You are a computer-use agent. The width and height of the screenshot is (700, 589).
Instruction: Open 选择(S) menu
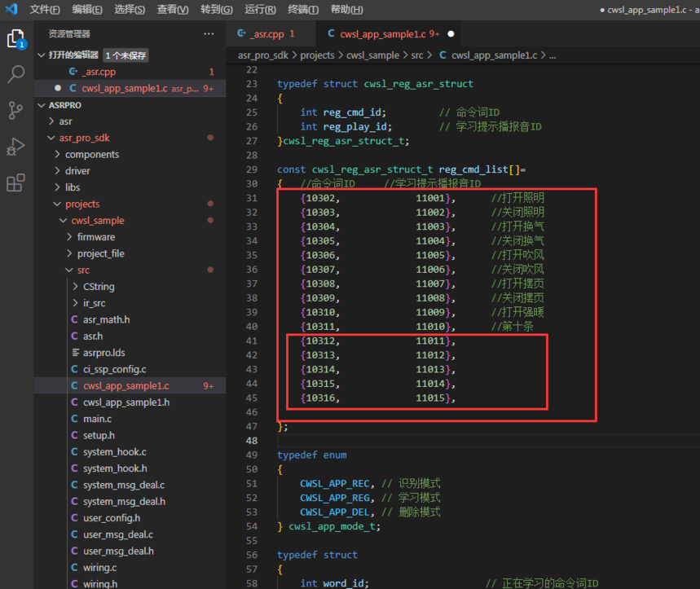coord(130,10)
